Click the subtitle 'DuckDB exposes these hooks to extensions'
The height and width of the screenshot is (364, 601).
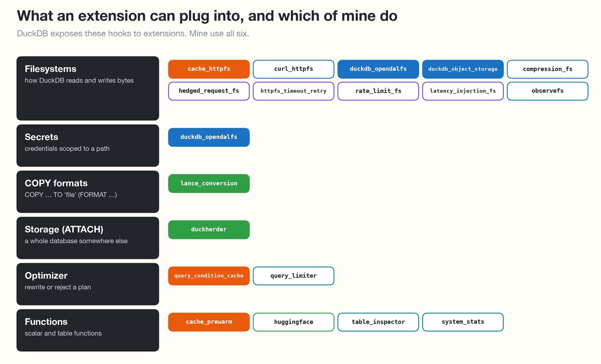pyautogui.click(x=133, y=34)
